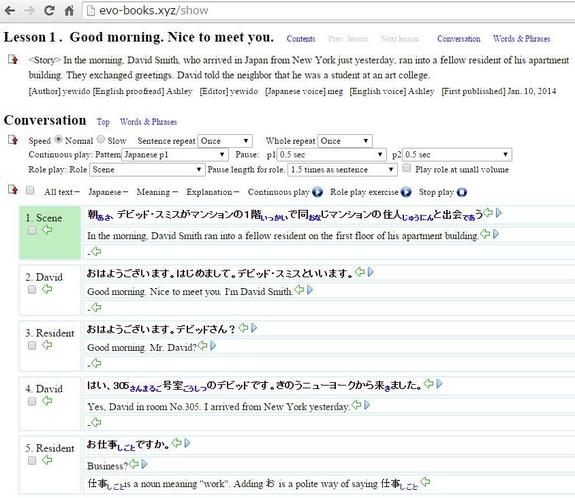Click the red icon beside the Story text
The width and height of the screenshot is (575, 498).
(x=13, y=59)
